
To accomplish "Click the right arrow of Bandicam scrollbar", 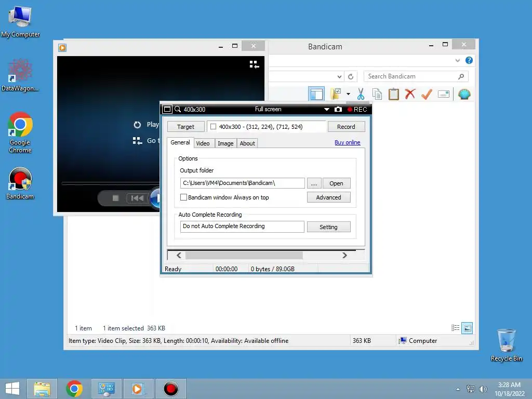I will (x=344, y=255).
